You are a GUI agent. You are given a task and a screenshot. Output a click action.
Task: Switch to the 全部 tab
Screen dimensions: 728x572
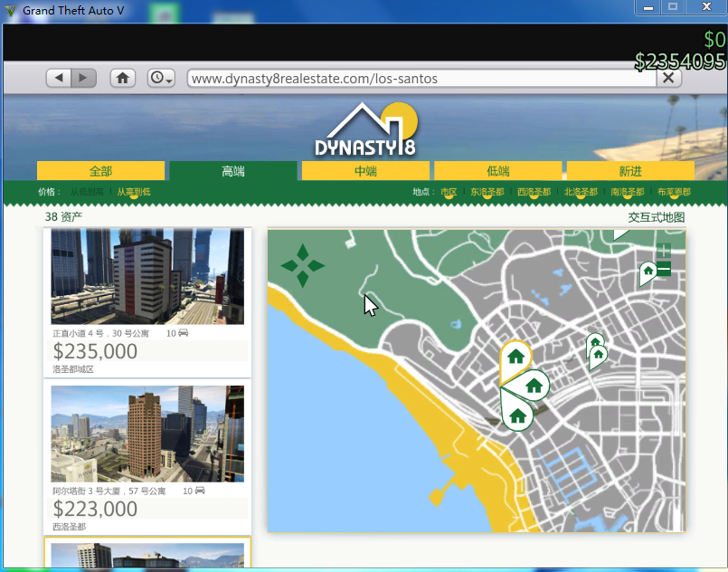(x=100, y=171)
